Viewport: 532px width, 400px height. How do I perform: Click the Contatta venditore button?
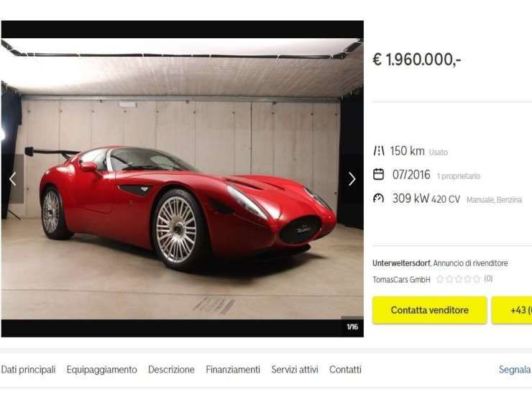point(429,310)
